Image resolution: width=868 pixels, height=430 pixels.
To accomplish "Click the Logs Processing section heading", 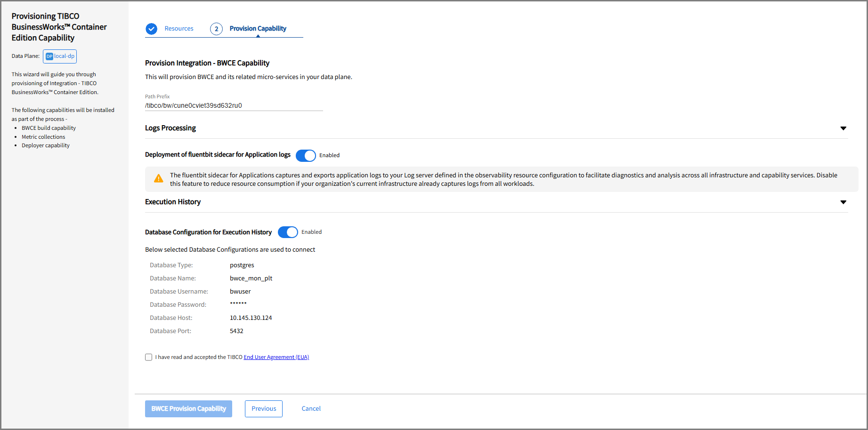I will [x=170, y=128].
